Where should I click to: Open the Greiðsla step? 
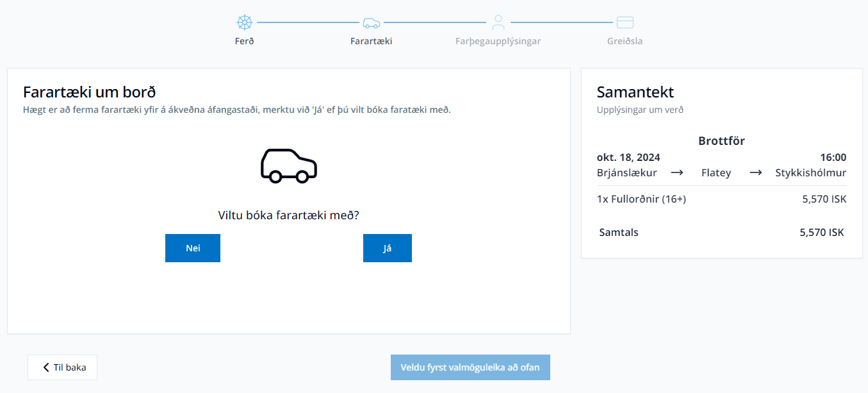pos(625,40)
